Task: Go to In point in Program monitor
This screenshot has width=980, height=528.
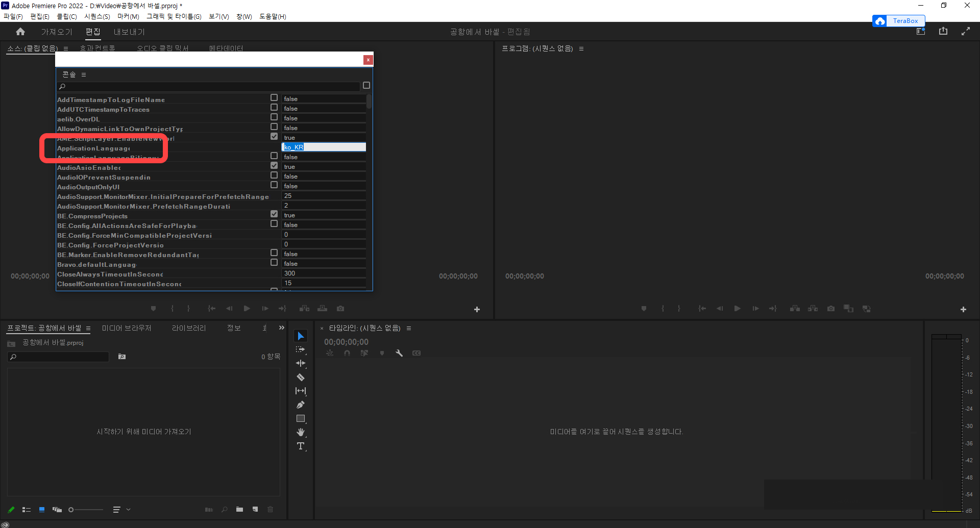Action: click(702, 309)
